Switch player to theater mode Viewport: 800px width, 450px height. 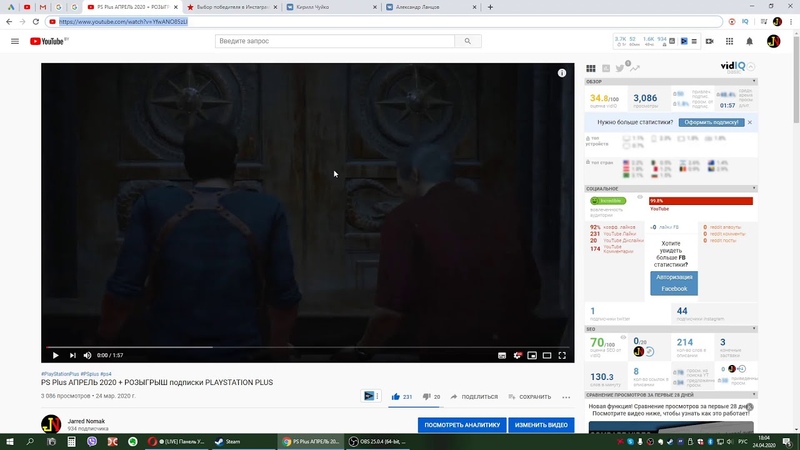(547, 355)
